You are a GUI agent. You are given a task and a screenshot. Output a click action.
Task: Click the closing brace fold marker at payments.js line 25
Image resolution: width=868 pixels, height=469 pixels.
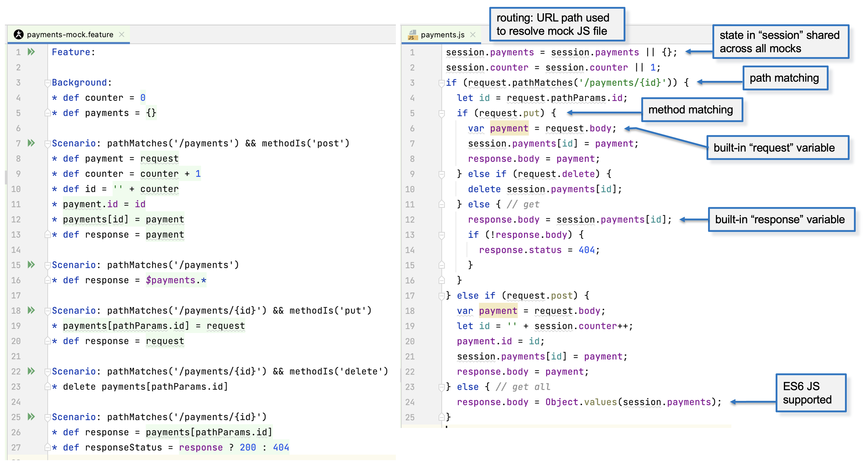click(441, 417)
